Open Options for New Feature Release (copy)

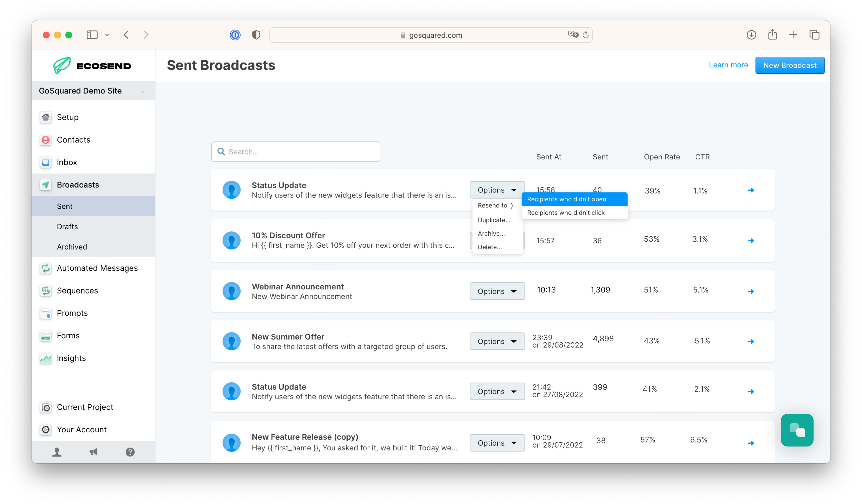point(497,443)
